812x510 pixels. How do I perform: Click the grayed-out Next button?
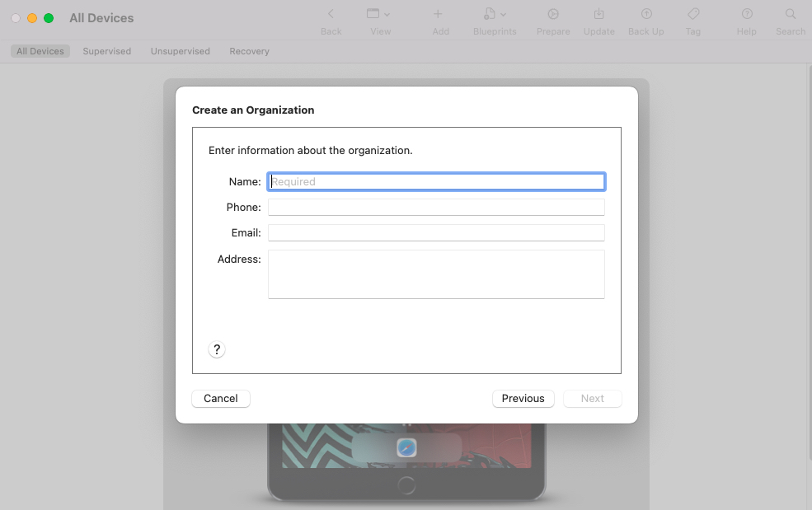point(592,398)
